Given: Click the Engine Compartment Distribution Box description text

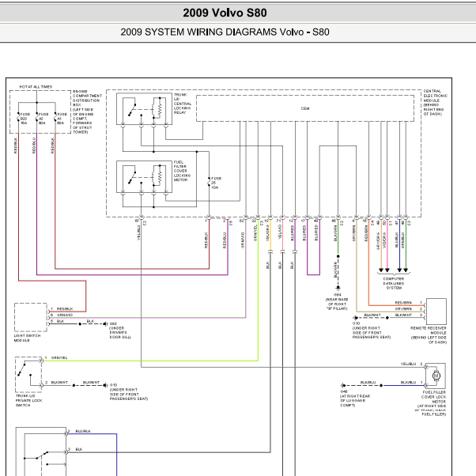Looking at the screenshot, I should [88, 111].
